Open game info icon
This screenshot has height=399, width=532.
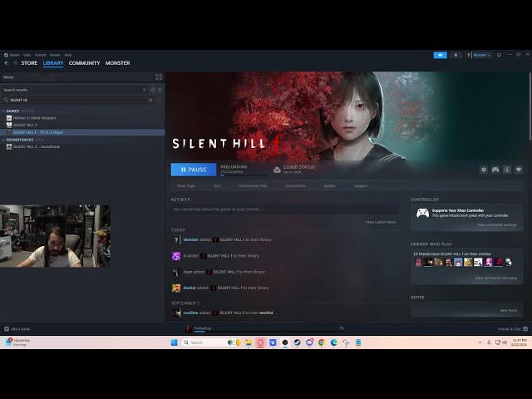(x=507, y=170)
